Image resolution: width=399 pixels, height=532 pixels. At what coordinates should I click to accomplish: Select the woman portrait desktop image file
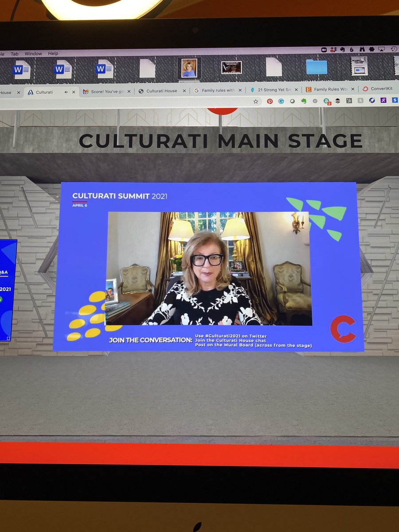[x=189, y=68]
